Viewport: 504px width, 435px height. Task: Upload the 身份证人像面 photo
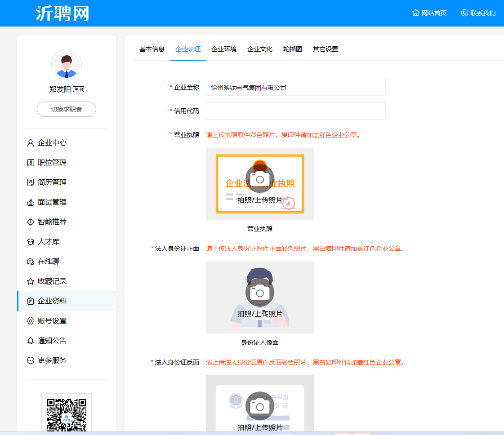click(260, 297)
